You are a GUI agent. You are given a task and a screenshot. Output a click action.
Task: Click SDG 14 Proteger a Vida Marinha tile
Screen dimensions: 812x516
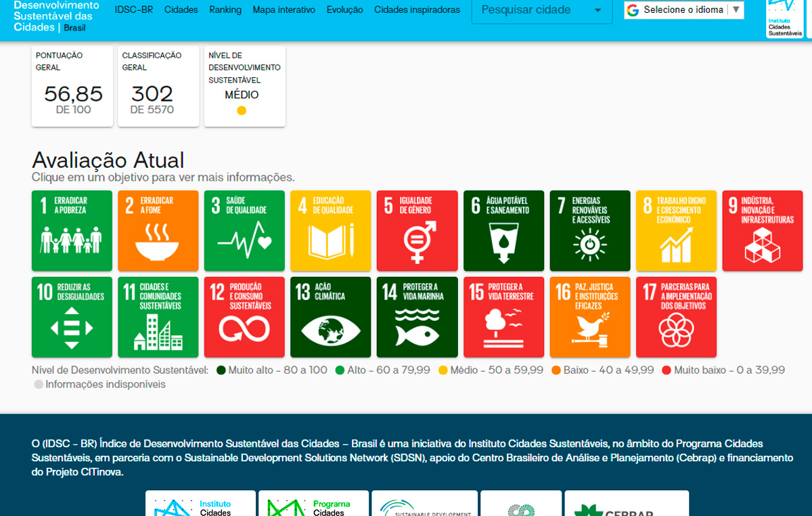418,317
